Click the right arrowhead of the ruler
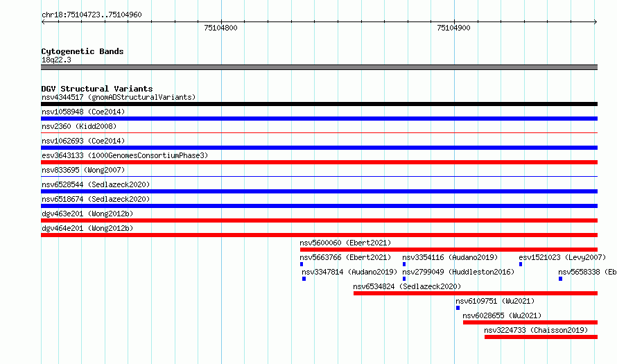The image size is (617, 364). click(x=596, y=22)
